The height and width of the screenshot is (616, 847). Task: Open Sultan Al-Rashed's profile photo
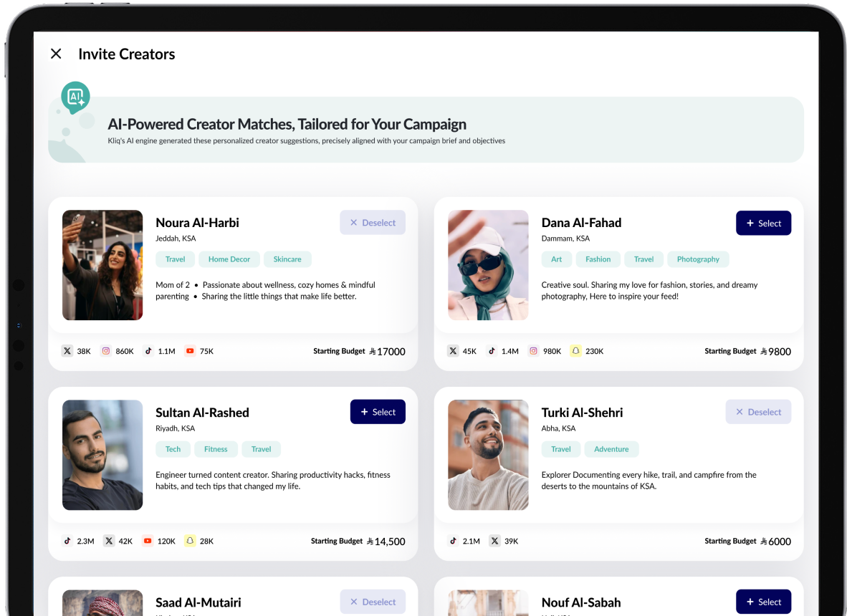coord(102,455)
